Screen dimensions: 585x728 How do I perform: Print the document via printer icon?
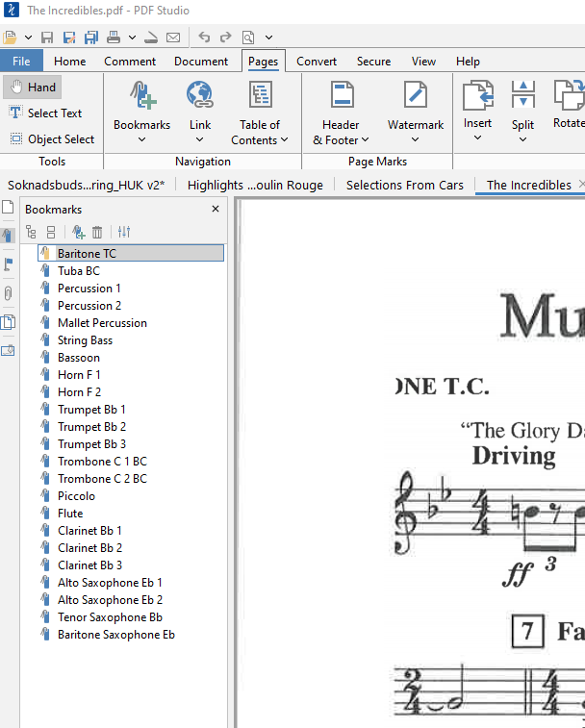[x=114, y=38]
